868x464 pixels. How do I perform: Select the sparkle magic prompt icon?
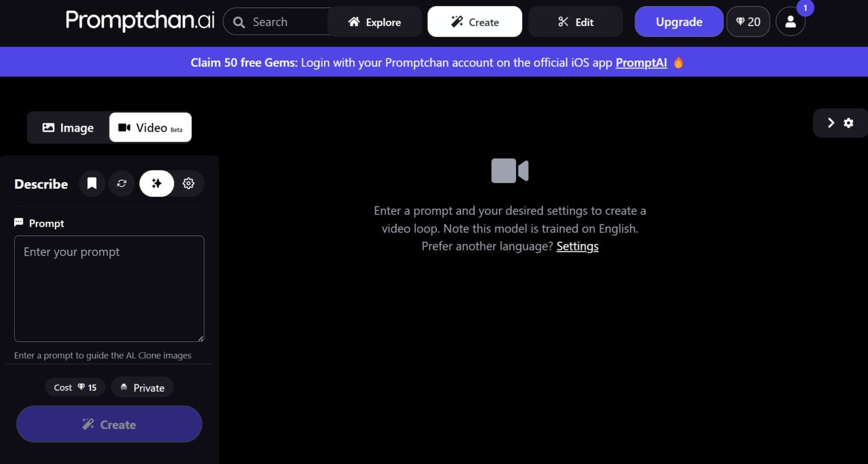[x=157, y=184]
